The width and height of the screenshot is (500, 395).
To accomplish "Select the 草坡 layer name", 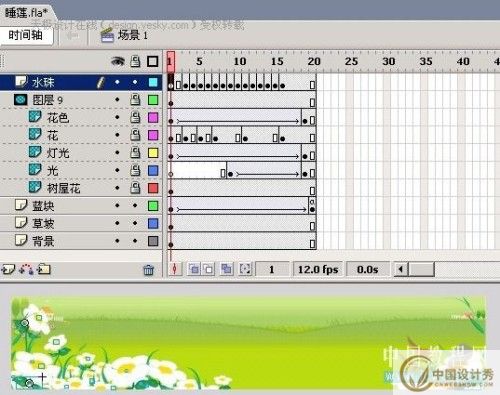I will click(x=43, y=223).
